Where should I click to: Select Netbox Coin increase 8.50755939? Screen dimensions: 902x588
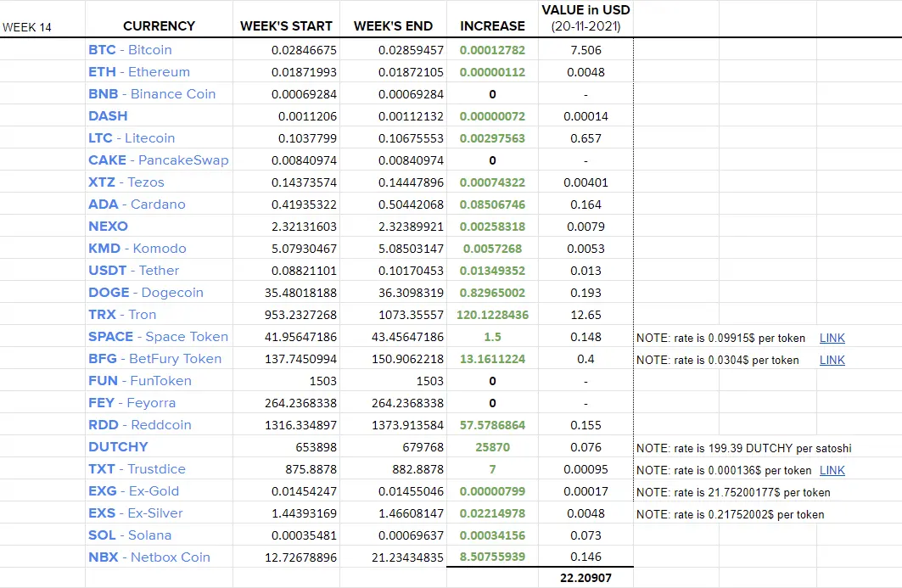point(492,557)
